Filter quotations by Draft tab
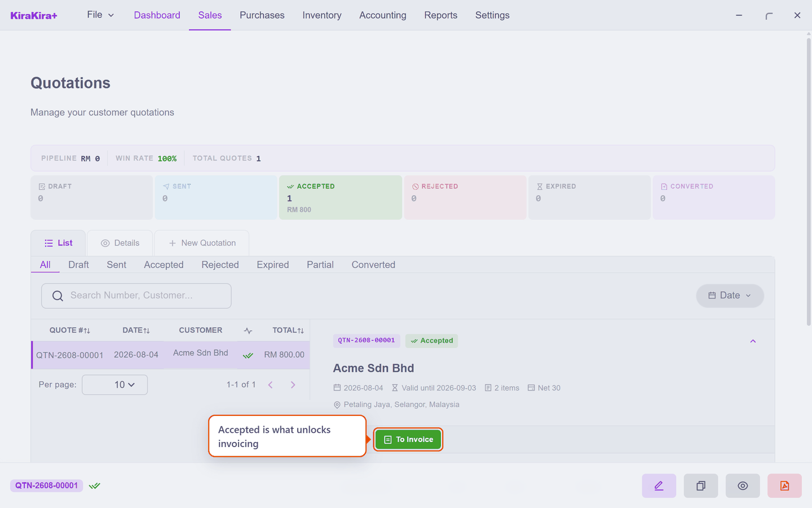The width and height of the screenshot is (812, 508). (78, 265)
